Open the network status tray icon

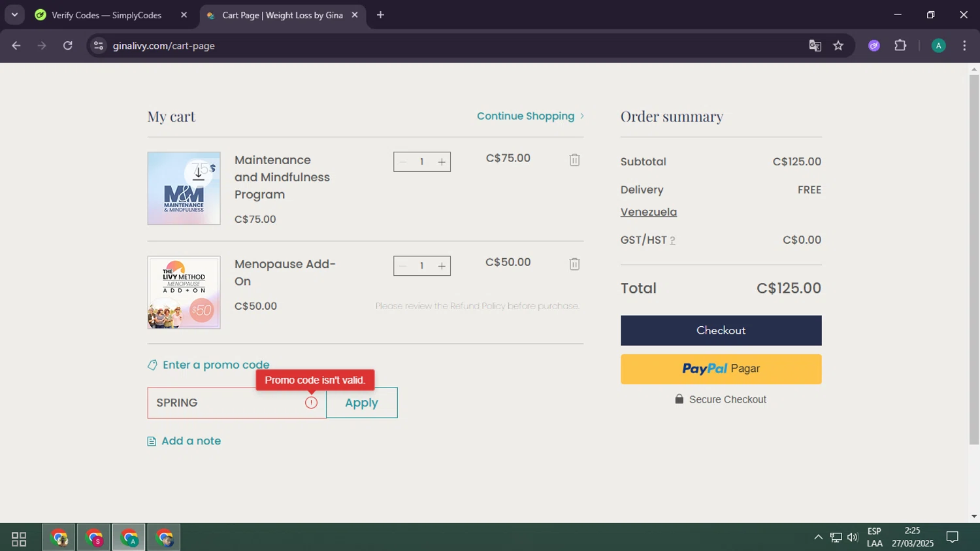(836, 537)
